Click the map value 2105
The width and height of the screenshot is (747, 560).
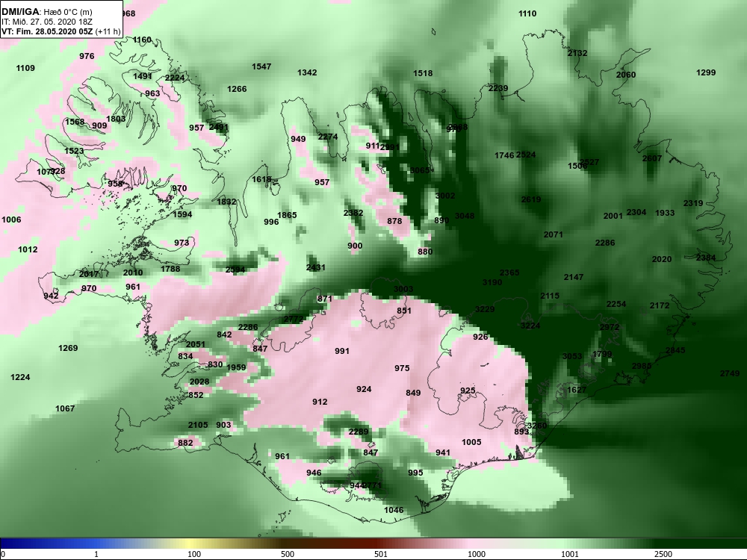coord(198,426)
